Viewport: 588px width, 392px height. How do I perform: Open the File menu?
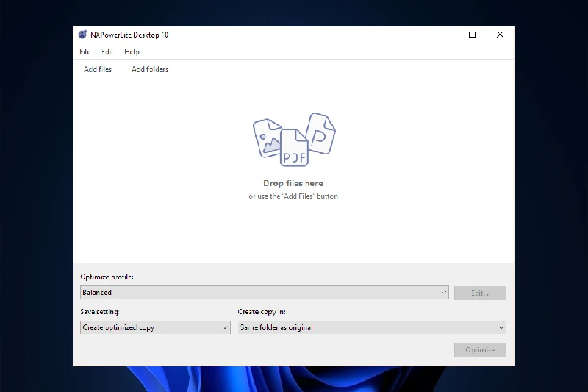tap(85, 51)
